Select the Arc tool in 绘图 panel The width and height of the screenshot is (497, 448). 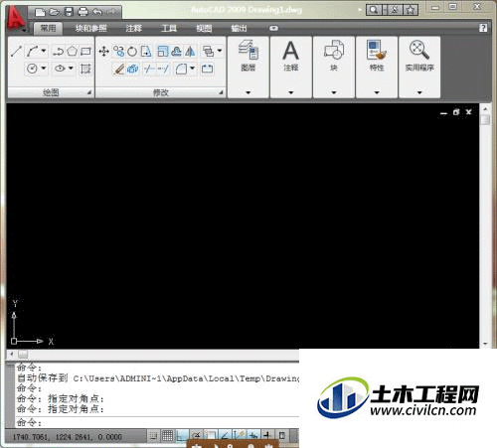point(33,52)
